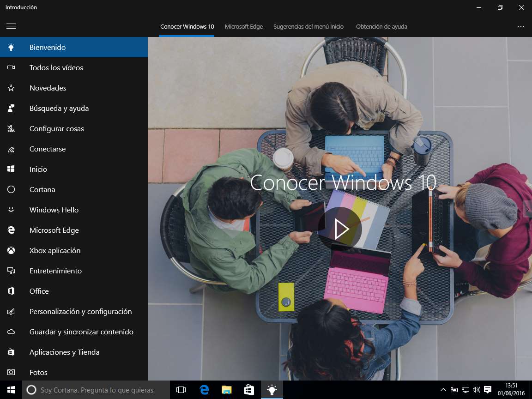Image resolution: width=532 pixels, height=399 pixels.
Task: Click the cloud icon for Guardar y sincronizar
Action: (x=11, y=332)
